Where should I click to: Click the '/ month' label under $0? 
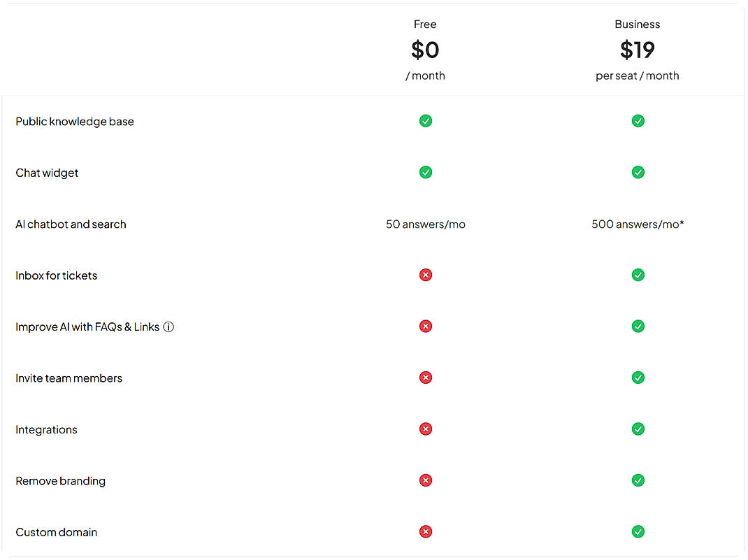tap(425, 76)
